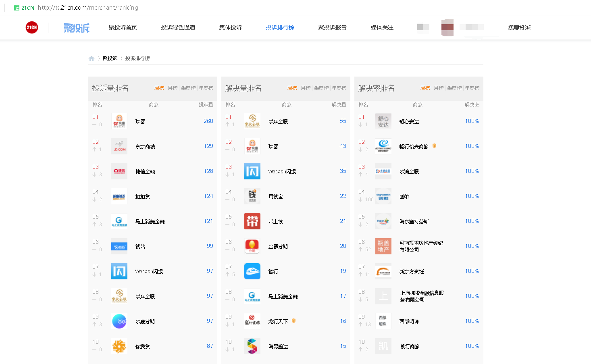Click the blurred user avatar in header
Image resolution: width=591 pixels, height=364 pixels.
click(447, 28)
